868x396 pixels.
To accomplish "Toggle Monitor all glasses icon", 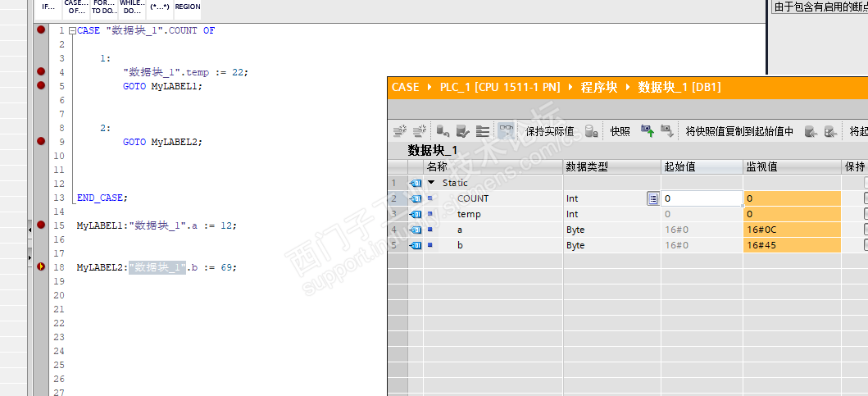I will coord(506,131).
